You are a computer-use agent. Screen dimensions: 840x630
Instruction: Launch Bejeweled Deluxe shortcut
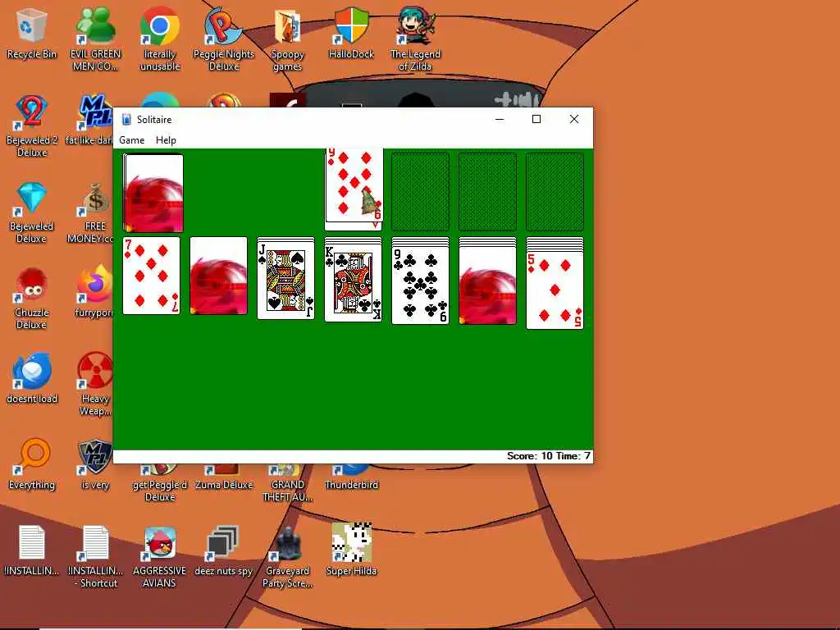pyautogui.click(x=32, y=212)
